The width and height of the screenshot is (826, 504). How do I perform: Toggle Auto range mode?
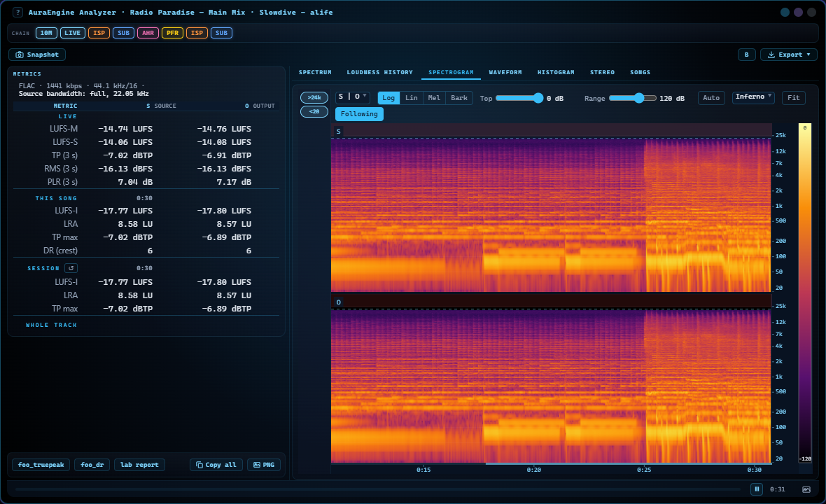pyautogui.click(x=711, y=98)
